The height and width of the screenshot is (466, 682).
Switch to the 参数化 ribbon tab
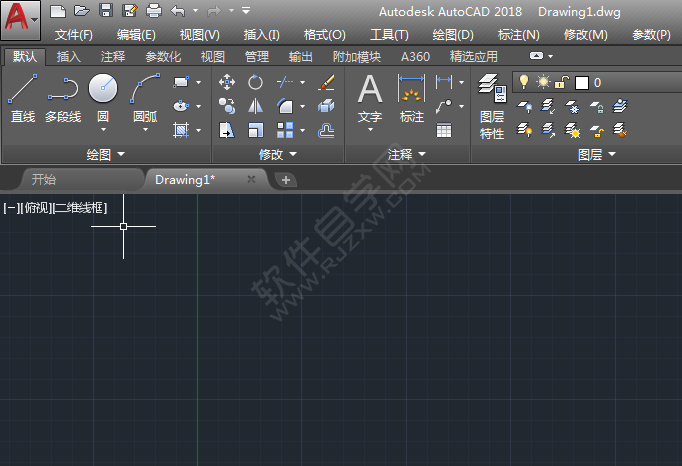coord(163,57)
